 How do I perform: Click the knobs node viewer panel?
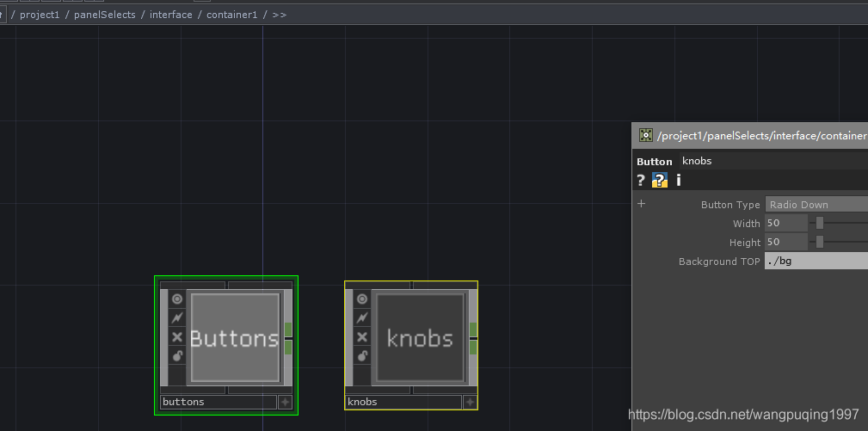click(x=420, y=337)
